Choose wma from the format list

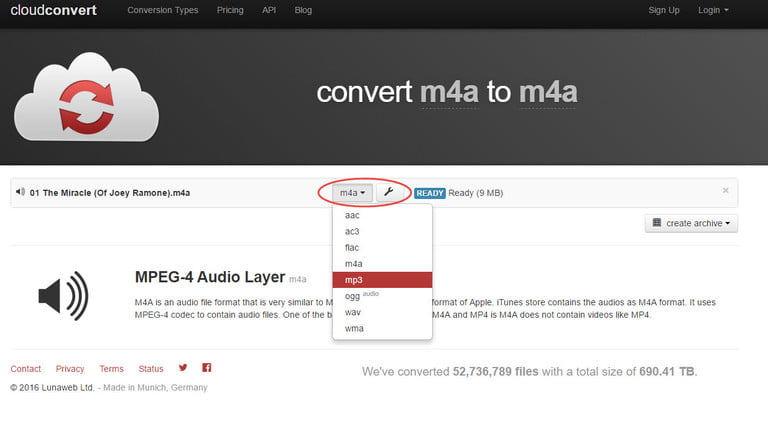click(382, 328)
